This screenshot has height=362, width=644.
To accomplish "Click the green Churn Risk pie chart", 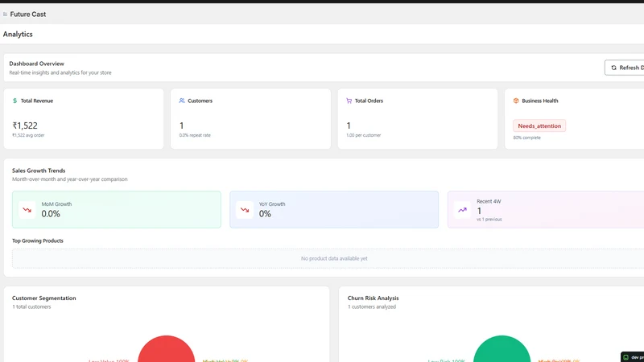I will tap(502, 349).
